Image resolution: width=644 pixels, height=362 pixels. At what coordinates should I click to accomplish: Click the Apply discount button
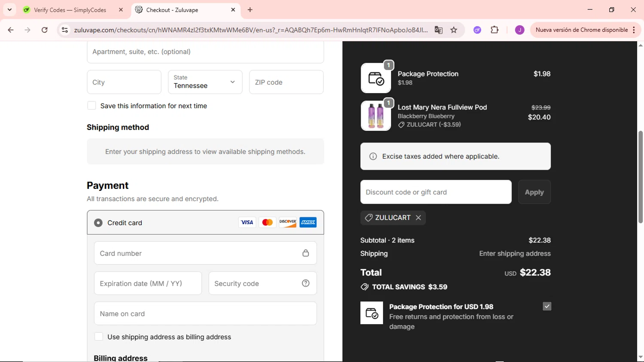pyautogui.click(x=534, y=192)
